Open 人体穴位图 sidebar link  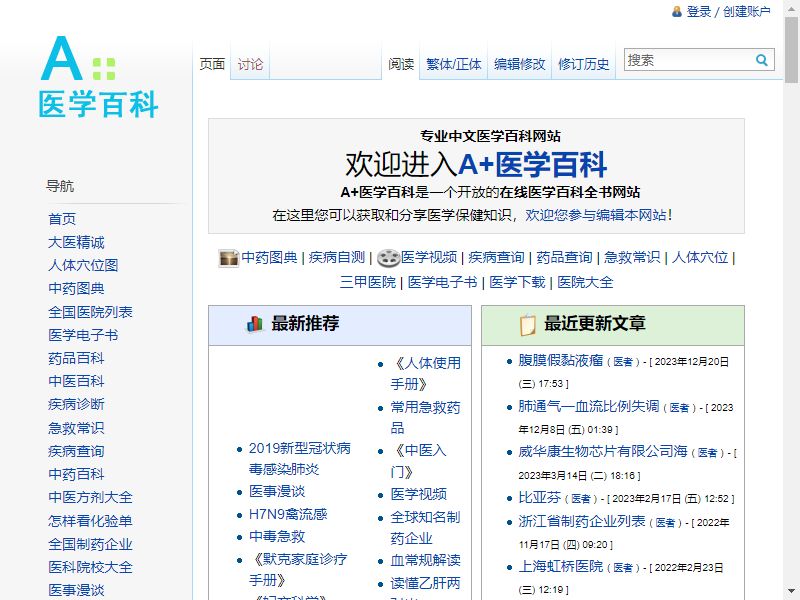pyautogui.click(x=83, y=265)
